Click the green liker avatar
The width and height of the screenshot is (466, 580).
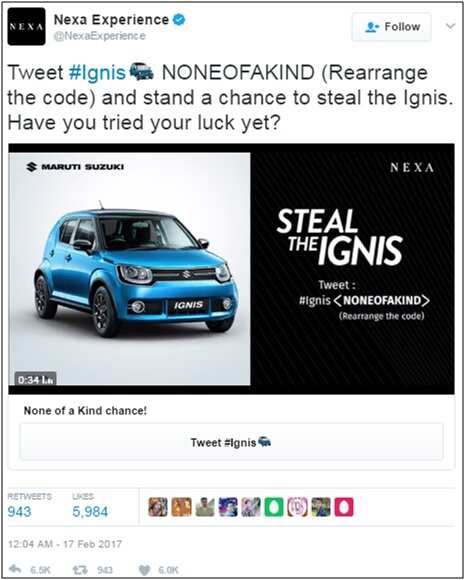[x=274, y=507]
